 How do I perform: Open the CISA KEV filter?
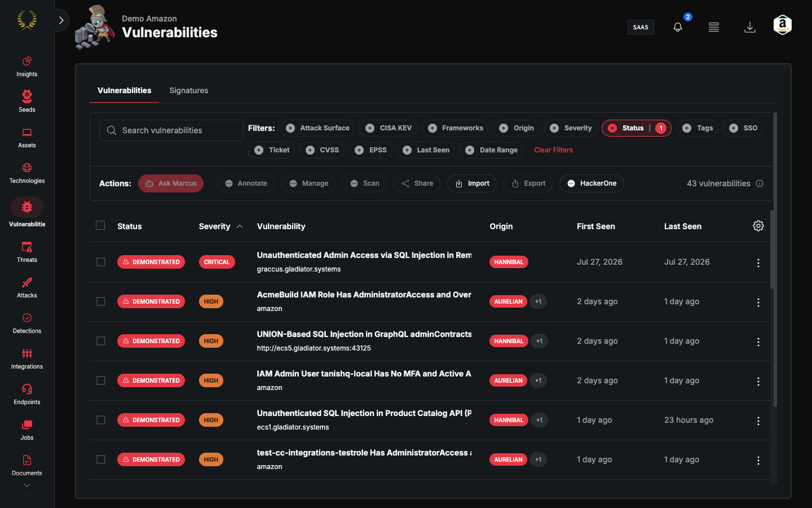[x=389, y=128]
